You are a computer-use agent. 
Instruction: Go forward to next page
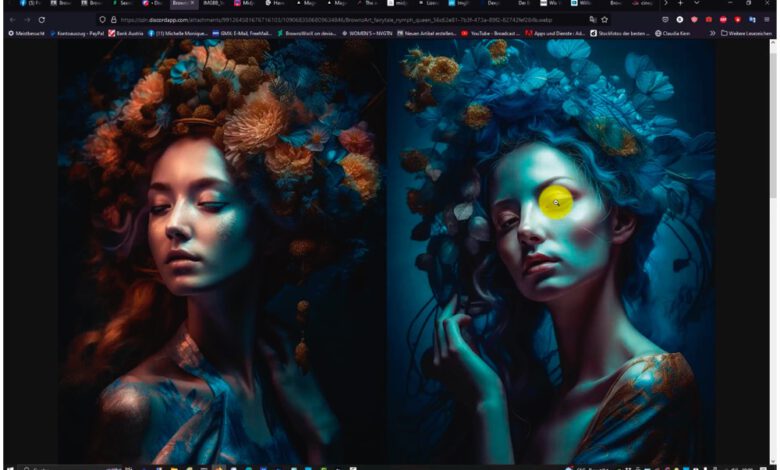[27, 20]
